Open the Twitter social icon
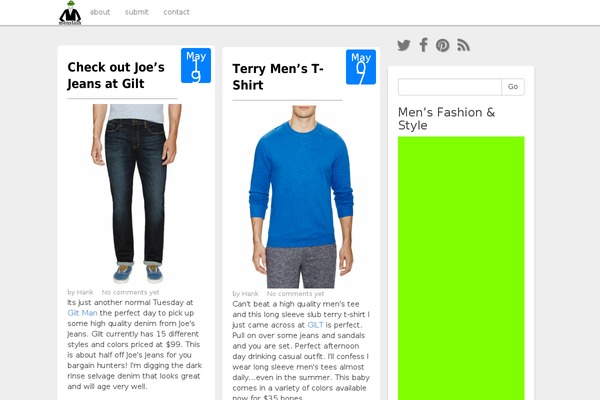600x400 pixels. 404,45
